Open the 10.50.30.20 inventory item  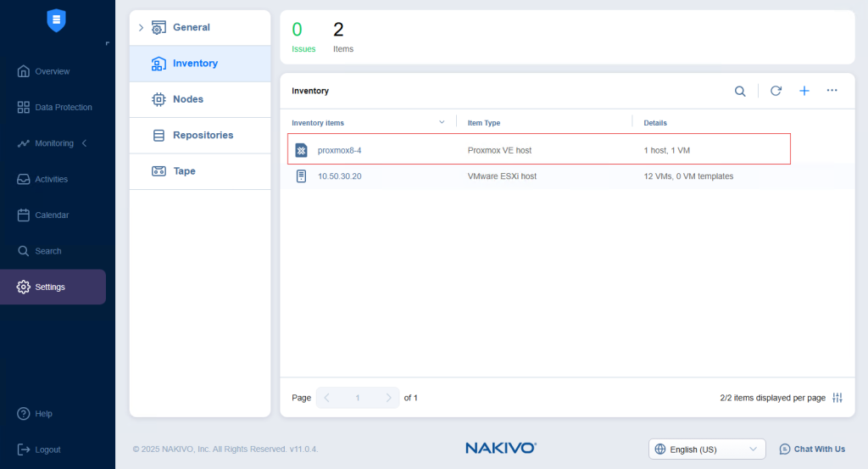click(x=339, y=176)
